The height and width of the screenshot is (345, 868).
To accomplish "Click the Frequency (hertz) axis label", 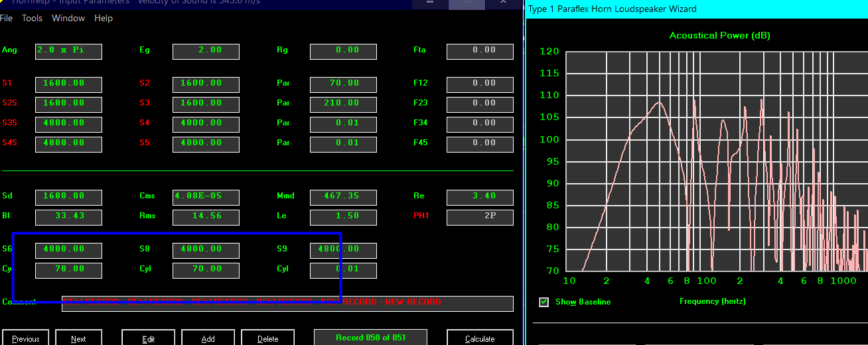I will (712, 301).
